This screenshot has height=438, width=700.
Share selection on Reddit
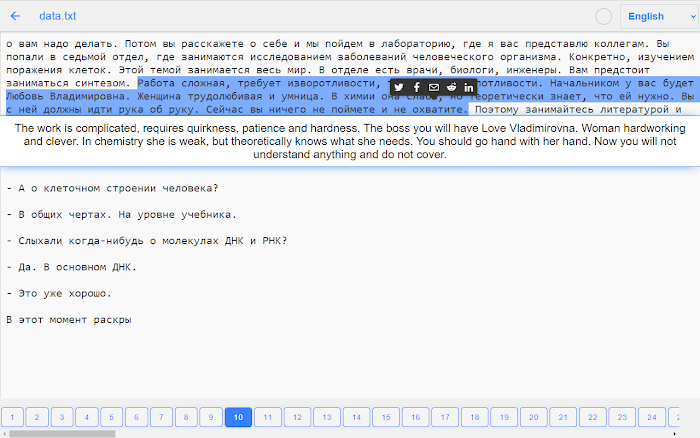point(451,88)
